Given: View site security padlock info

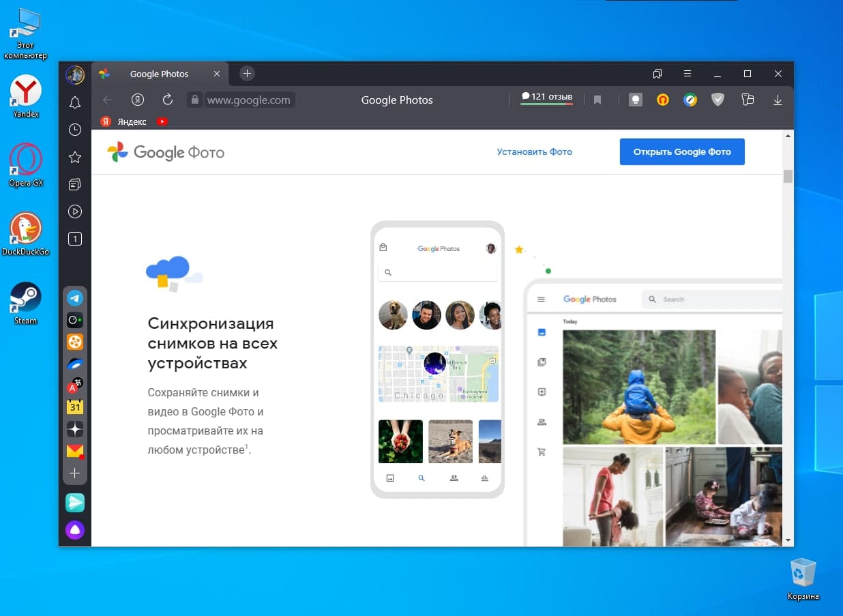Looking at the screenshot, I should [x=194, y=100].
